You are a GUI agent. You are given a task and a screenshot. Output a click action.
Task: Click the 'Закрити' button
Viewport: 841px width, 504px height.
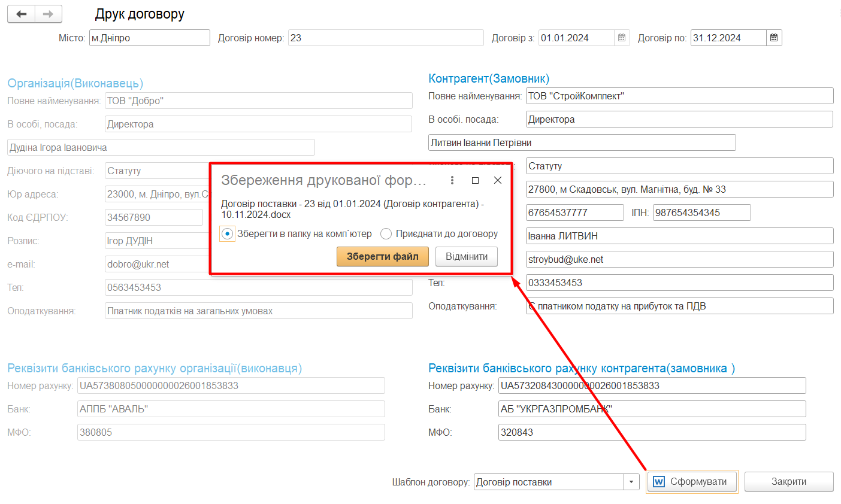789,482
